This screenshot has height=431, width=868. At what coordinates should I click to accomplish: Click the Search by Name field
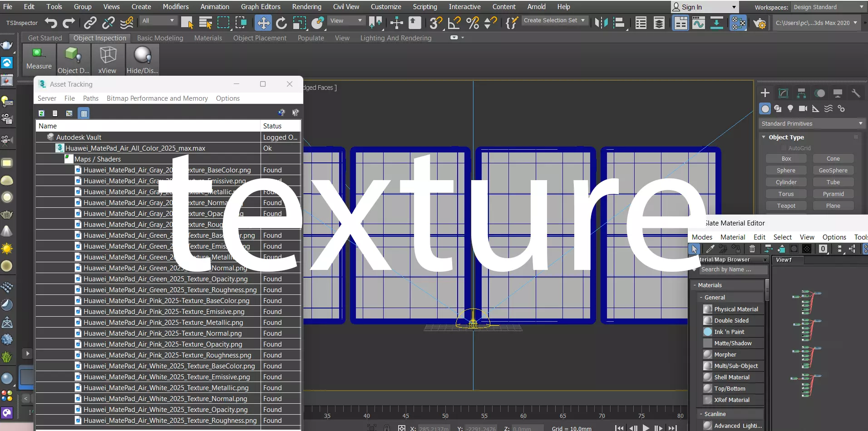point(734,269)
